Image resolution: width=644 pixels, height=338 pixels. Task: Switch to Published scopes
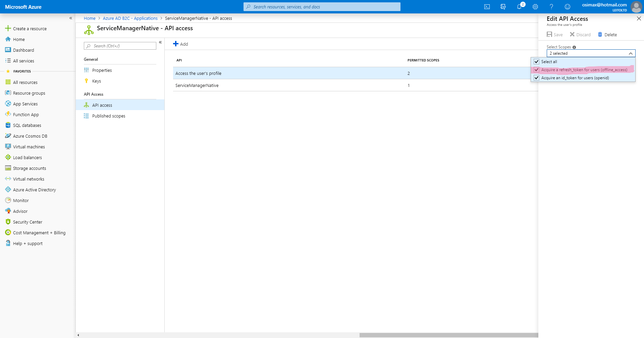108,116
